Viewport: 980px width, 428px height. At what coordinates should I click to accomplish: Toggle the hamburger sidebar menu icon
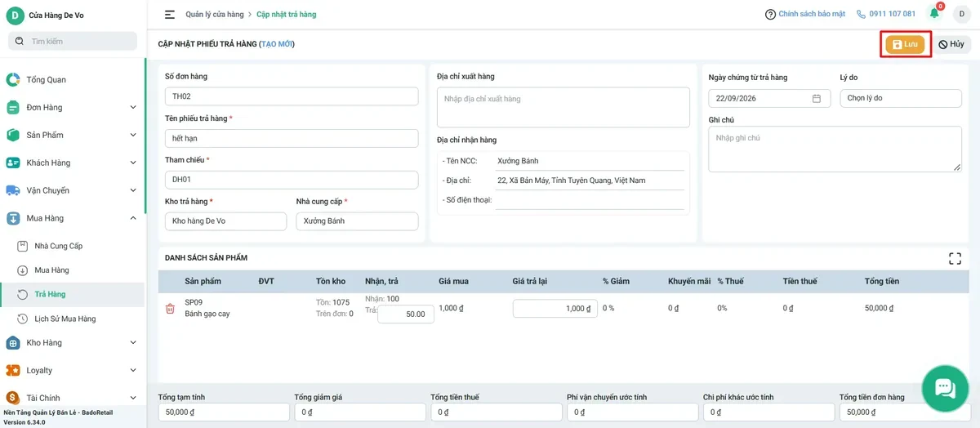click(x=170, y=14)
